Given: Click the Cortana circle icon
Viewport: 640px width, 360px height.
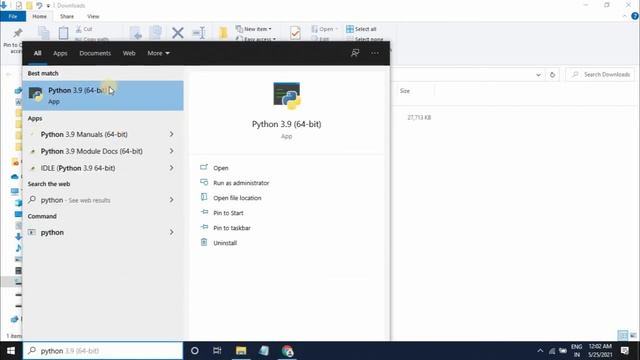Looking at the screenshot, I should pos(195,351).
